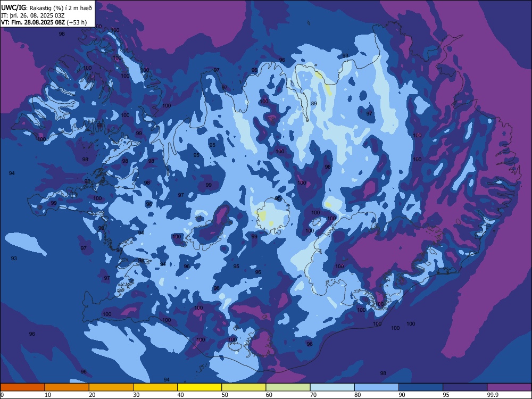
Task: Click the title "Rakastig (%) í 2 m hæð"
Action: tap(61, 7)
